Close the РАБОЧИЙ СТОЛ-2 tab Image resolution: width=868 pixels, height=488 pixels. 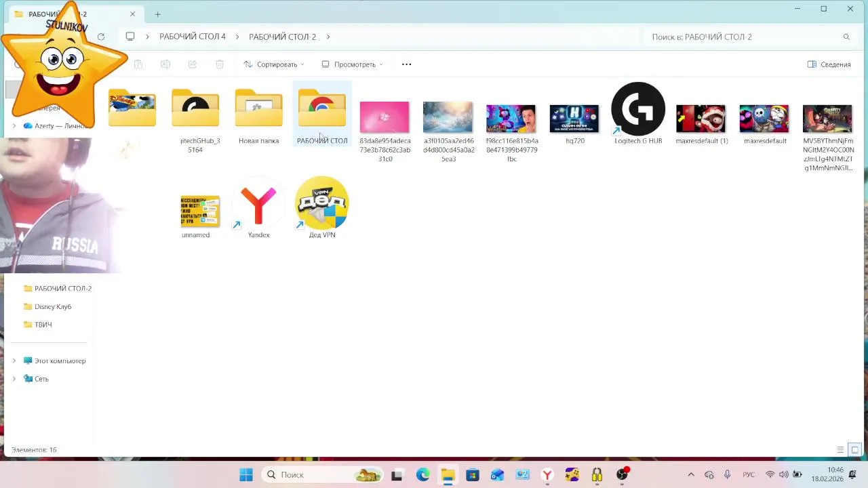click(x=133, y=14)
